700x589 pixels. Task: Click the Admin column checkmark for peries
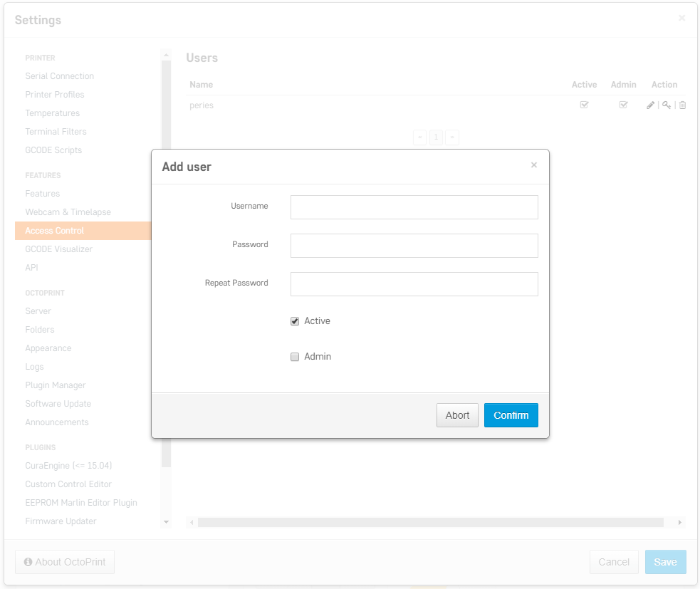623,105
